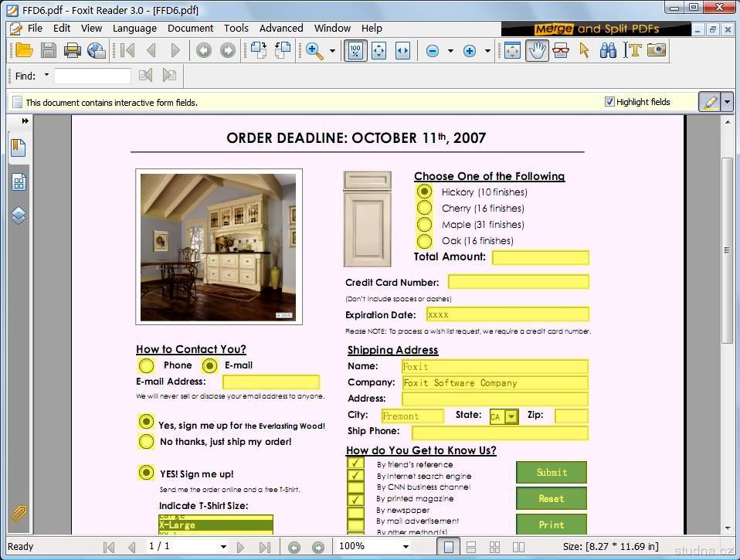Click the Fit Page icon
This screenshot has height=560, width=740.
click(x=379, y=50)
